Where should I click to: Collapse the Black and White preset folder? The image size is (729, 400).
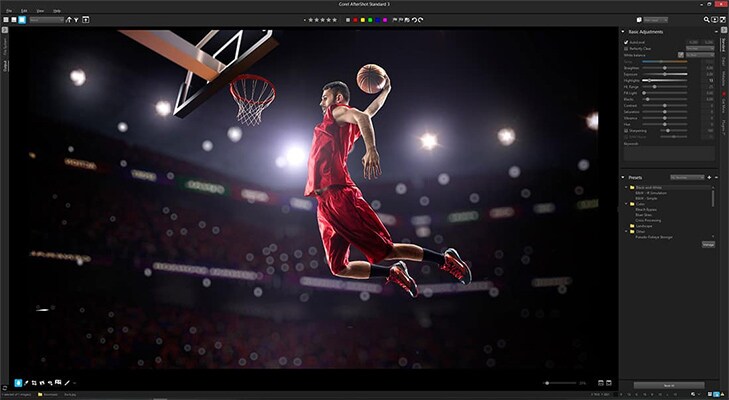click(x=626, y=187)
